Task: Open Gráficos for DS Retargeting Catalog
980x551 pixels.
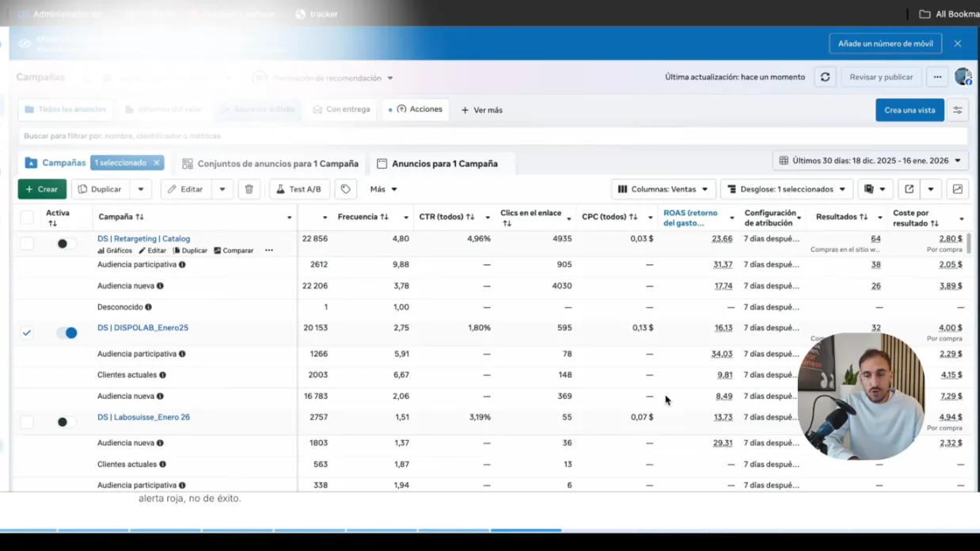Action: (x=115, y=251)
